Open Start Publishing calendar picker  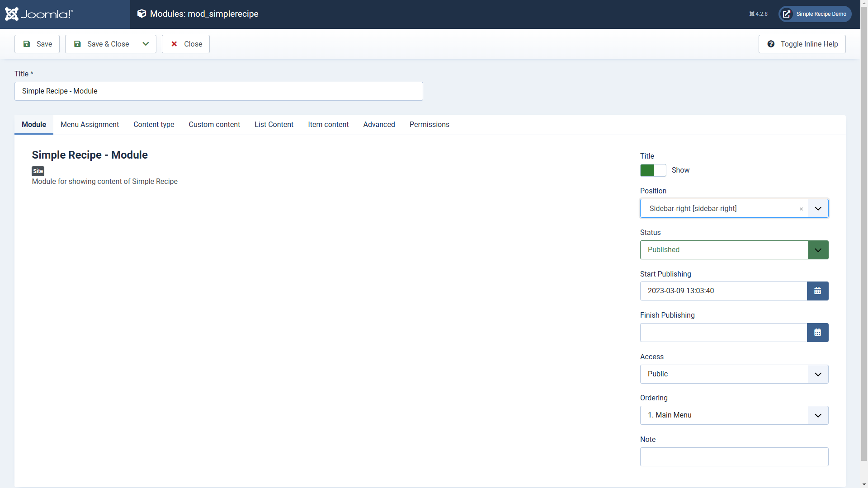tap(817, 291)
